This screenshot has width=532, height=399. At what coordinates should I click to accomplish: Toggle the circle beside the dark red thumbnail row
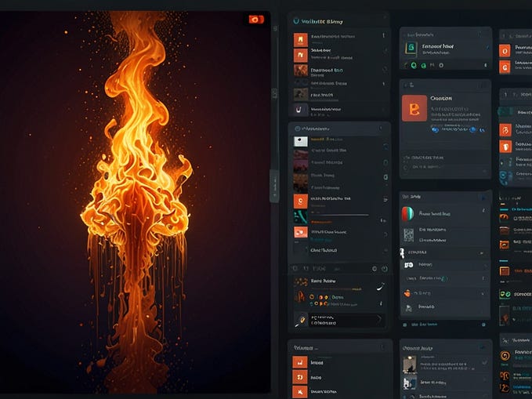tap(385, 162)
